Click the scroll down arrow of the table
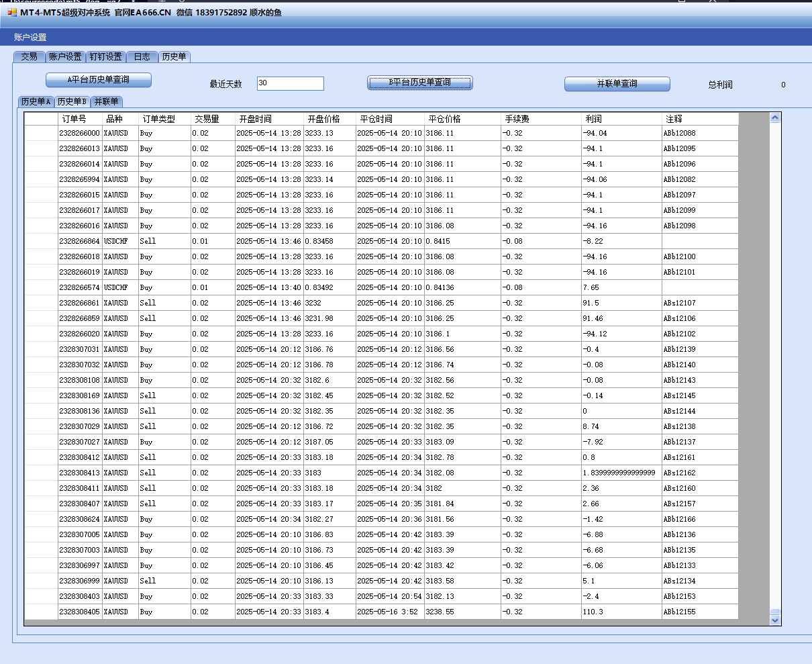812x664 pixels. (x=775, y=620)
